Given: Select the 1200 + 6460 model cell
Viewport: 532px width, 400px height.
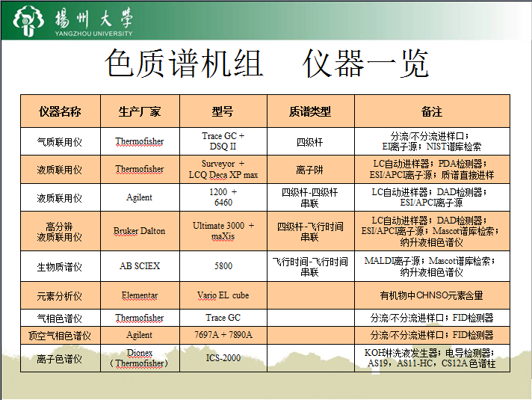Looking at the screenshot, I should coord(223,197).
